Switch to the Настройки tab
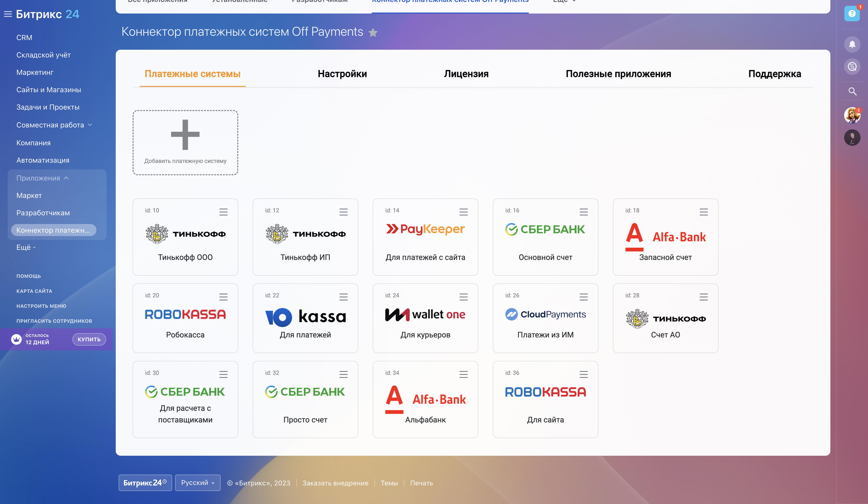This screenshot has height=504, width=868. point(342,73)
